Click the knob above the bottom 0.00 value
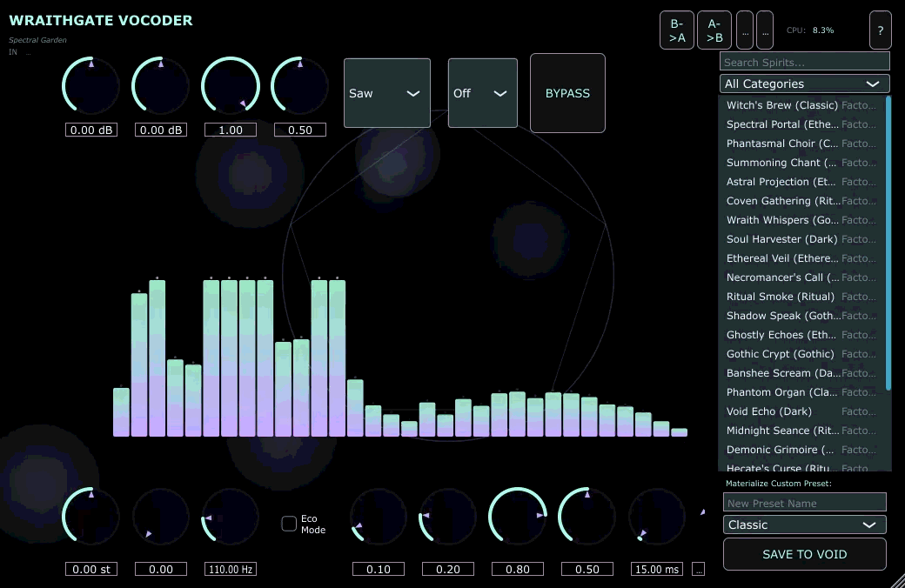The width and height of the screenshot is (905, 588). [160, 517]
